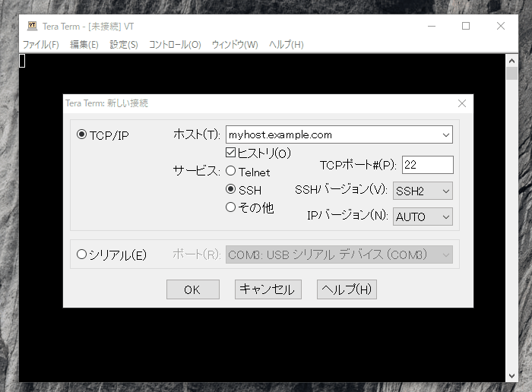Open the IP version AUTO dropdown

pyautogui.click(x=423, y=217)
